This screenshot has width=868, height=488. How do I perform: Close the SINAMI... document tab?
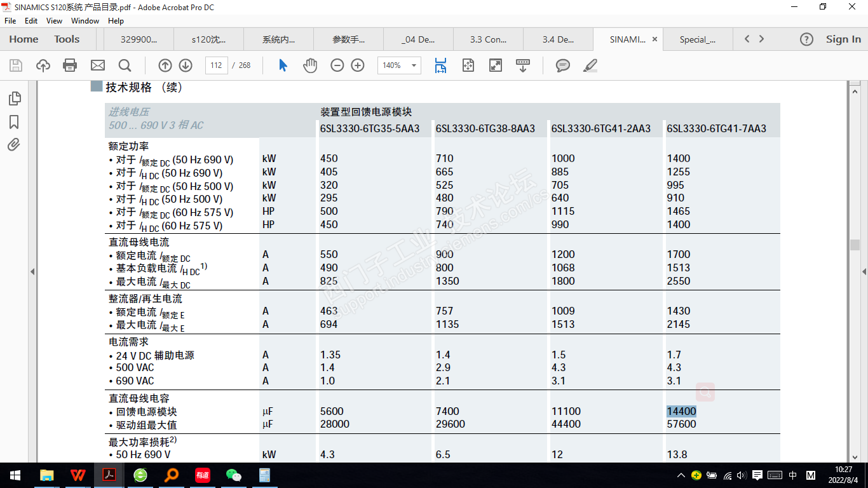[x=654, y=39]
